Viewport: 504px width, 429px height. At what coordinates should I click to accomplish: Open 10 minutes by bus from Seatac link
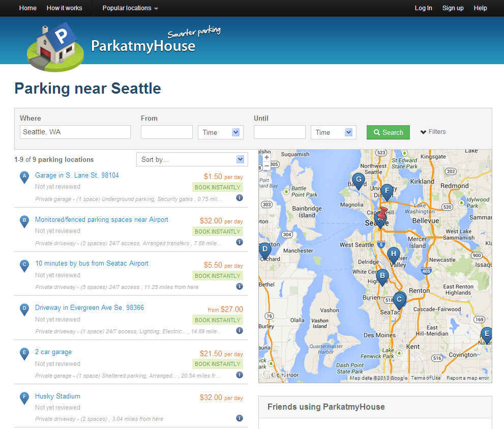[x=92, y=264]
